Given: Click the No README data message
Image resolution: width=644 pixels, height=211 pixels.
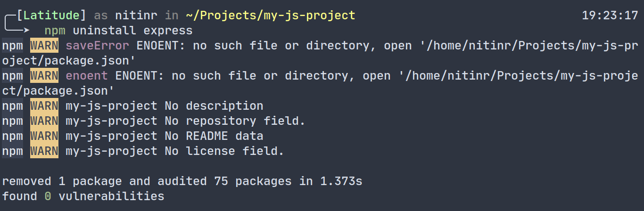Looking at the screenshot, I should pos(214,136).
